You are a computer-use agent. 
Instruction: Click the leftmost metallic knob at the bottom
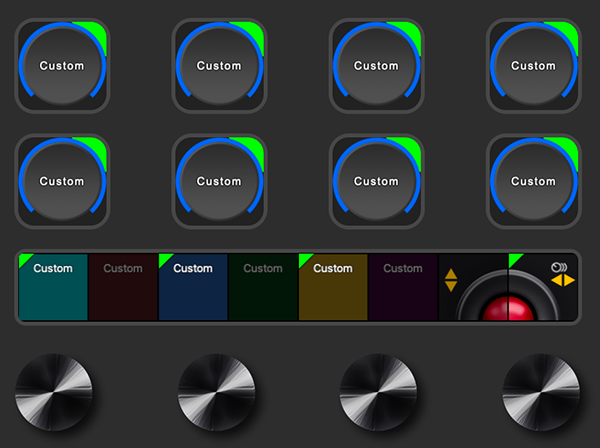54,392
